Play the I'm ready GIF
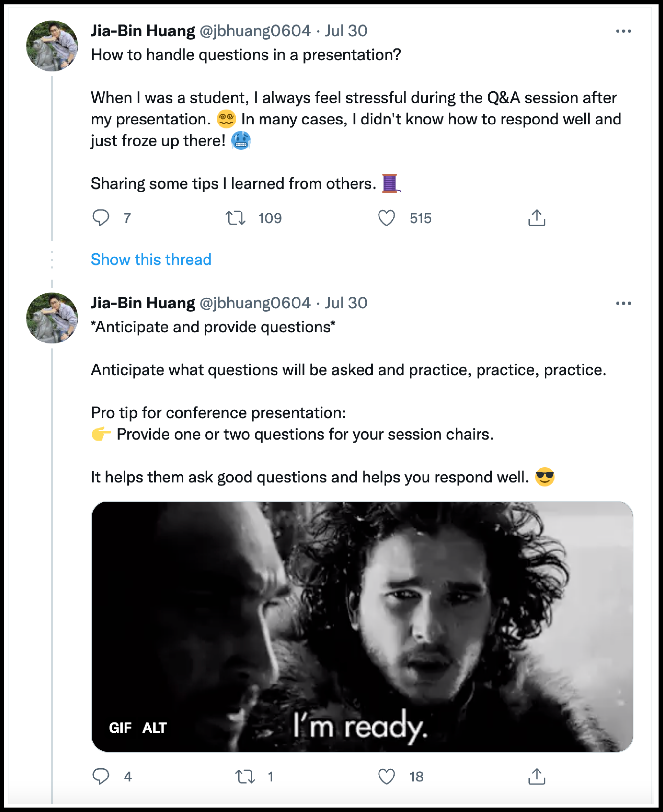663x812 pixels. (x=362, y=626)
